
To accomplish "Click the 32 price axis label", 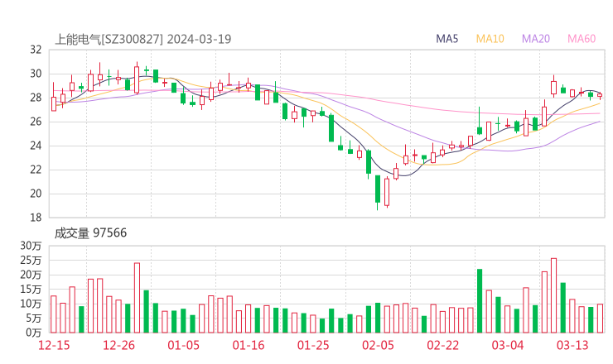I will pos(36,50).
